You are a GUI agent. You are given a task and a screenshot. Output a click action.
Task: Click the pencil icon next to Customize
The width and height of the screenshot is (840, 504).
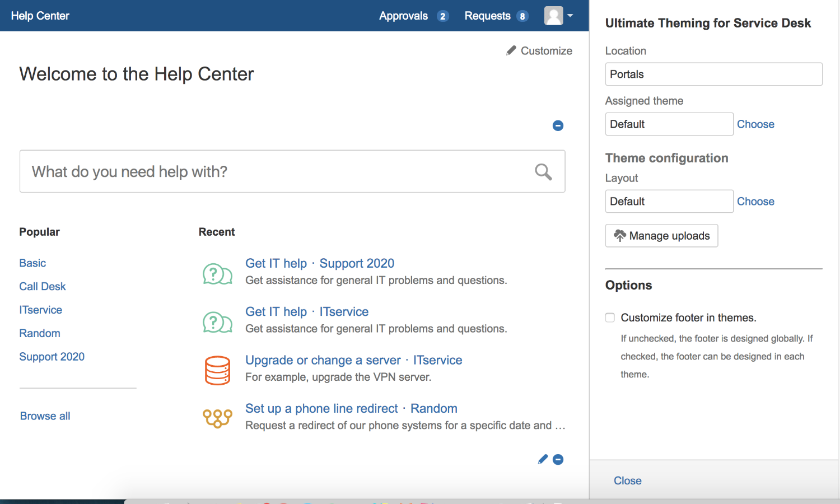pyautogui.click(x=511, y=51)
